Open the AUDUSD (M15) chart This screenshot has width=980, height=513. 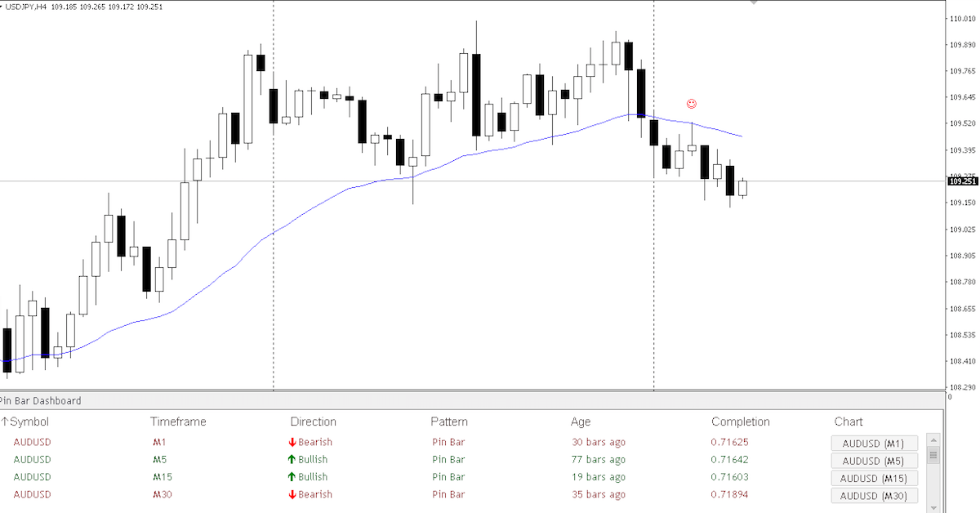tap(874, 478)
